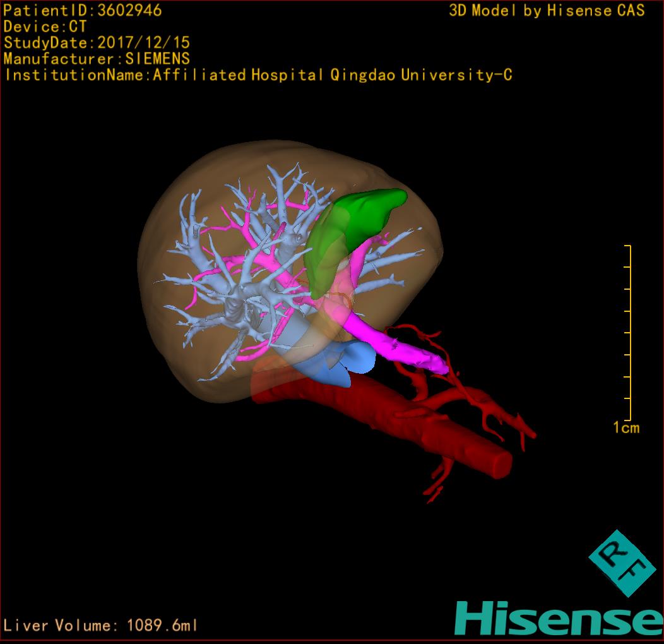Click the Liver Volume 1089.6ml readout
This screenshot has height=644, width=664.
click(x=101, y=626)
